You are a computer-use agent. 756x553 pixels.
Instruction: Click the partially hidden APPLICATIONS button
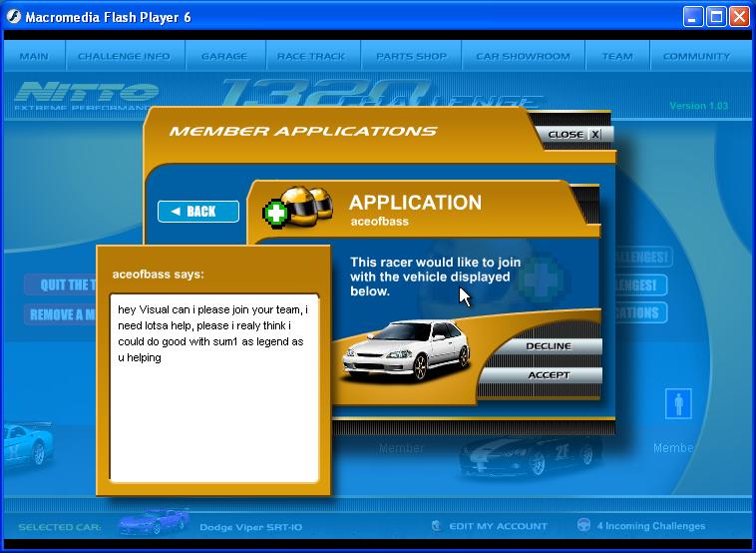641,312
